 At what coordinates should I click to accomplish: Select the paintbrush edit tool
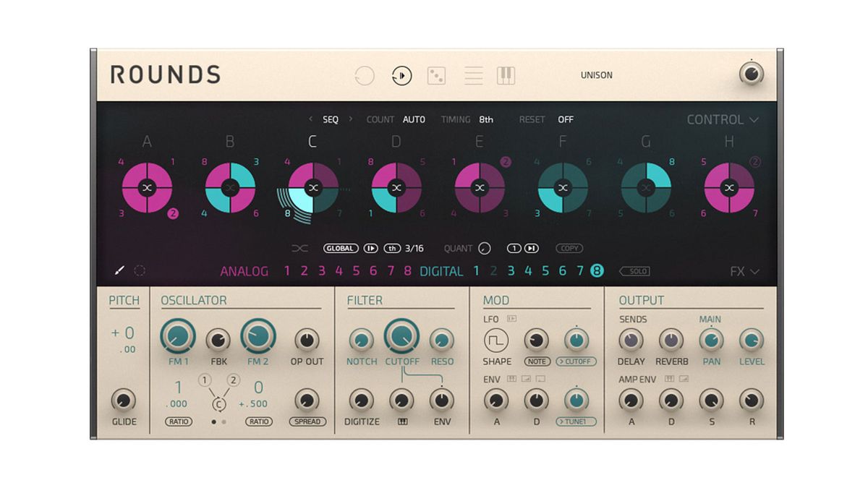(120, 270)
